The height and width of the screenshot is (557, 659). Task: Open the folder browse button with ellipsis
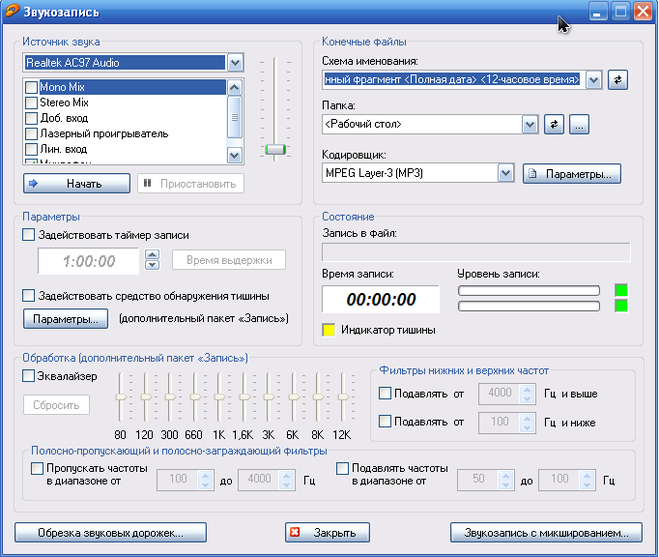(579, 124)
